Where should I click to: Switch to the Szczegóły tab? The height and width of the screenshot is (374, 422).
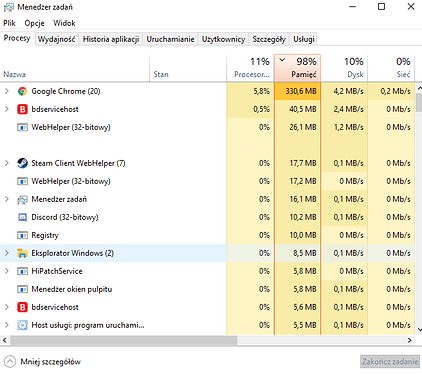(269, 39)
